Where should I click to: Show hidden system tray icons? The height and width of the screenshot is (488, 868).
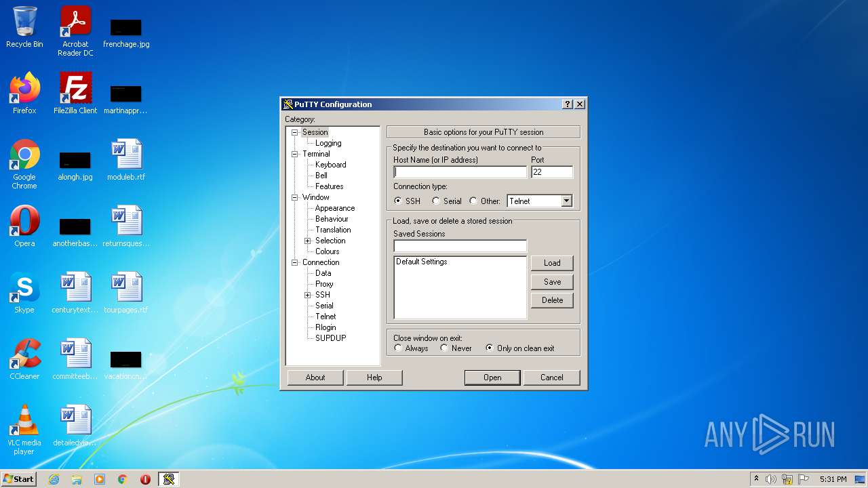click(x=756, y=479)
